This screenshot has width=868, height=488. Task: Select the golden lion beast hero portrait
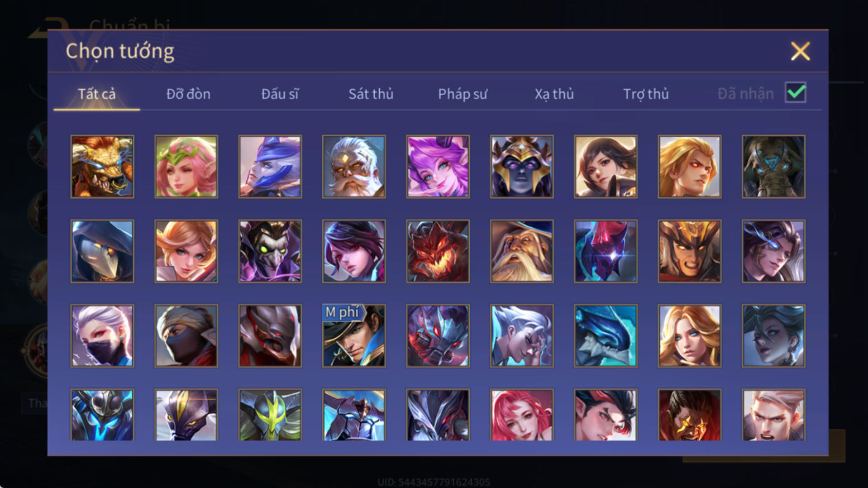point(102,166)
